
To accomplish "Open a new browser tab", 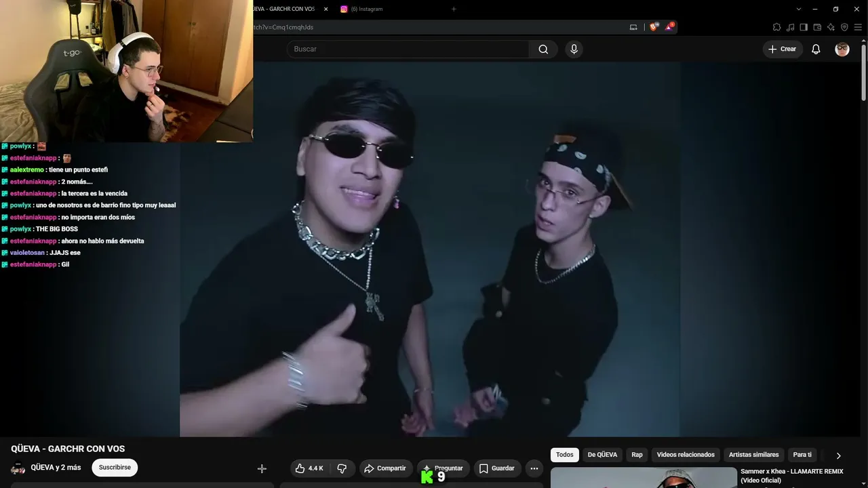I will (454, 9).
